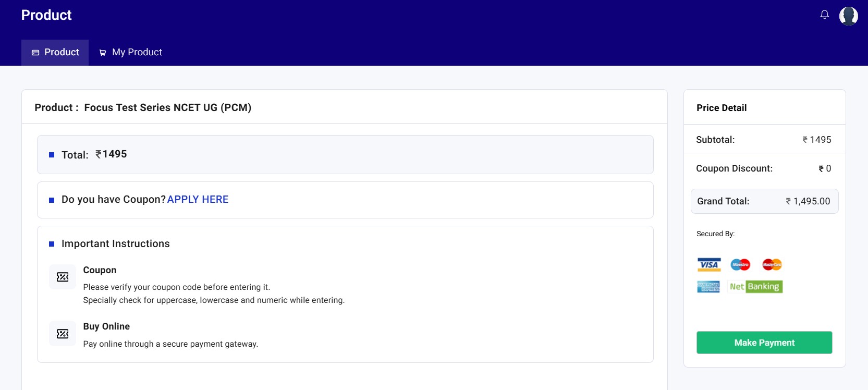
Task: Click the Coupon instruction ticket icon
Action: click(x=63, y=277)
